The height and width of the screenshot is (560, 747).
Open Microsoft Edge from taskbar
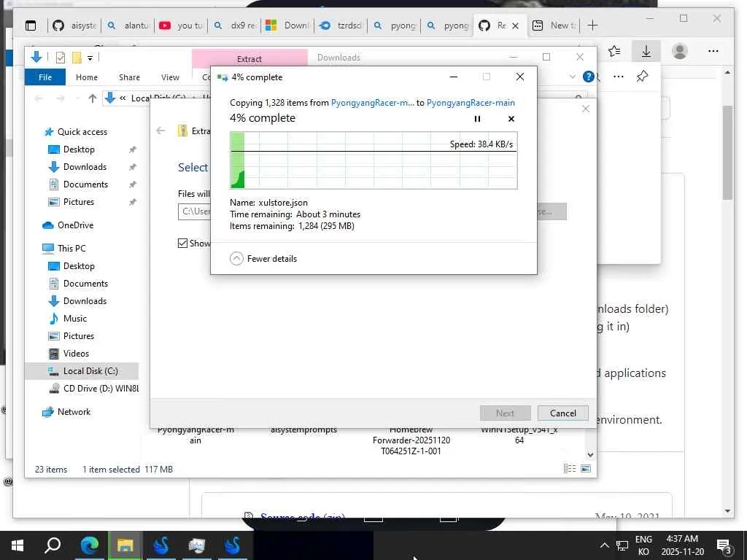click(90, 545)
